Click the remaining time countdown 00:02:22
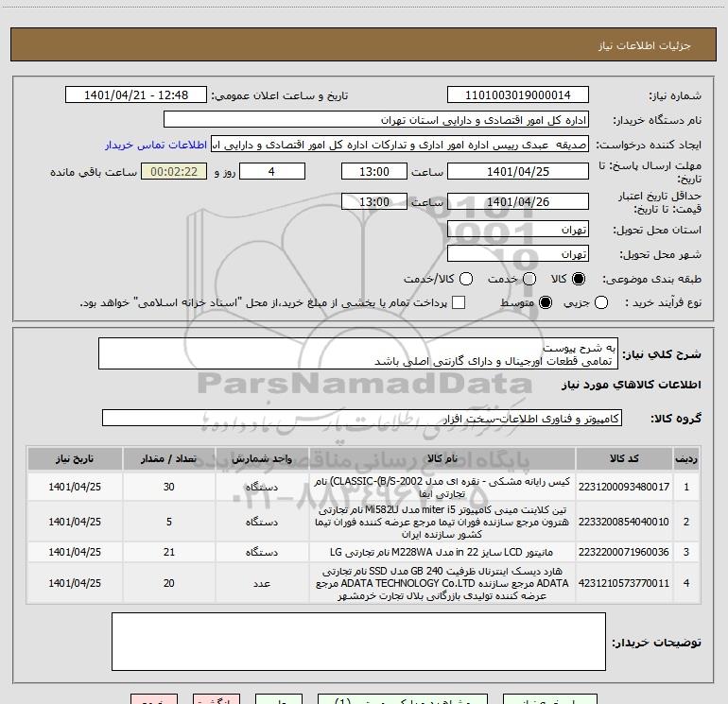Viewport: 728px width, 704px height. [174, 171]
